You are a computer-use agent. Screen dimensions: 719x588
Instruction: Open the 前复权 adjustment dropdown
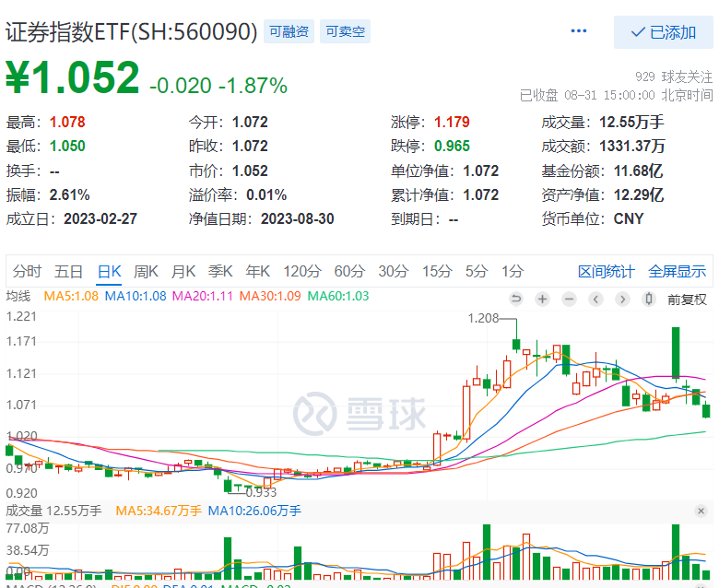tap(687, 300)
